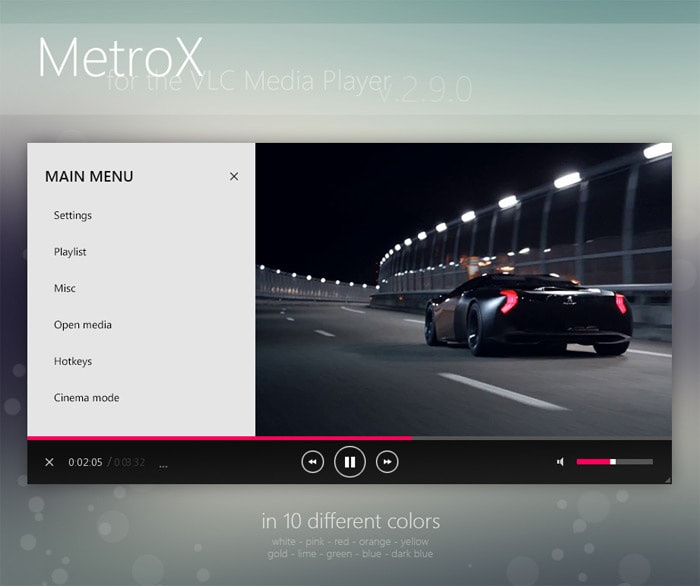This screenshot has width=700, height=586.
Task: Mute audio via the speaker icon
Action: point(560,462)
